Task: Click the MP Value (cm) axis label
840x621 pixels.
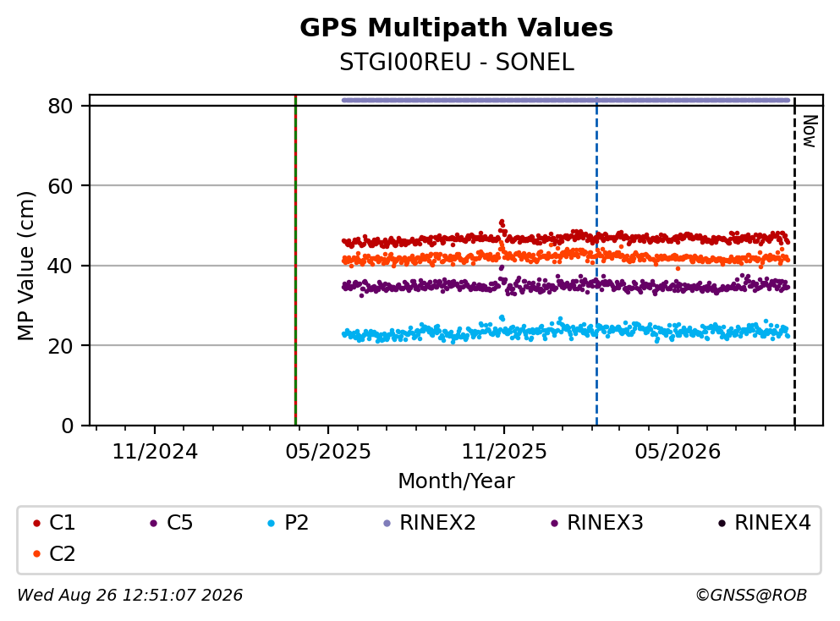Action: (x=25, y=266)
